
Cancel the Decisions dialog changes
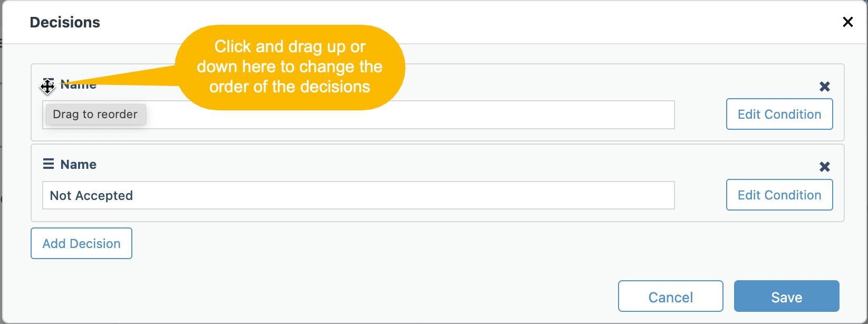pyautogui.click(x=670, y=297)
